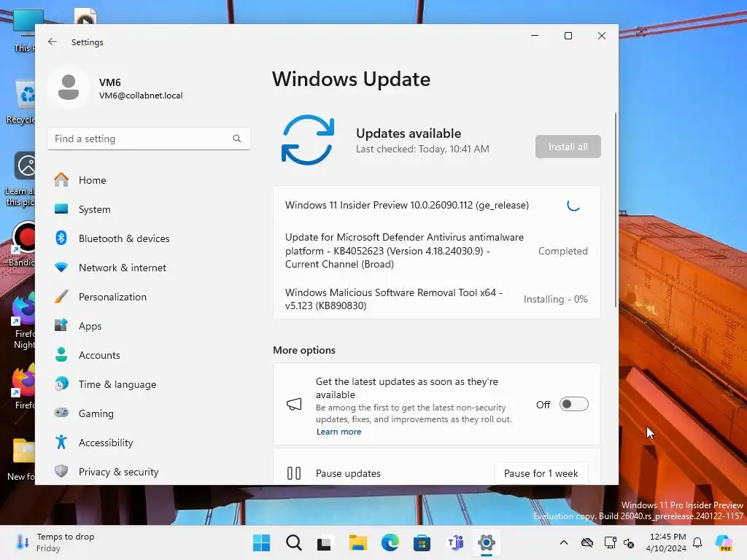Click the Pause updates icon
Image resolution: width=747 pixels, height=560 pixels.
(294, 473)
